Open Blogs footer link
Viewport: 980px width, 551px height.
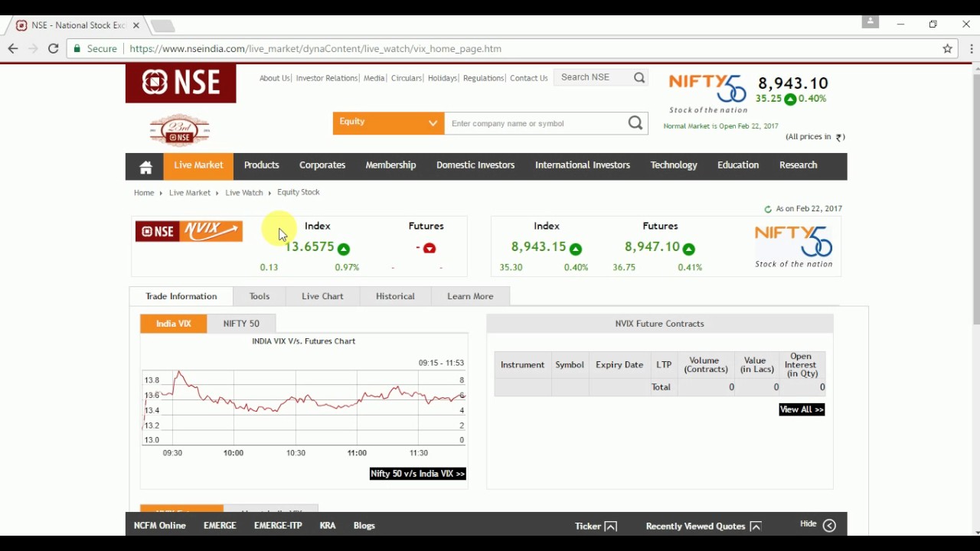click(364, 526)
